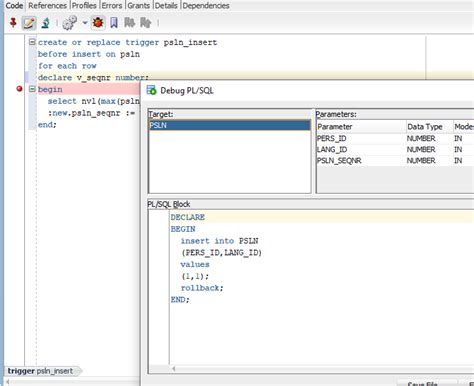Toggle the pencil edit-mode icon
Viewport: 474px width, 386px height.
[x=29, y=23]
